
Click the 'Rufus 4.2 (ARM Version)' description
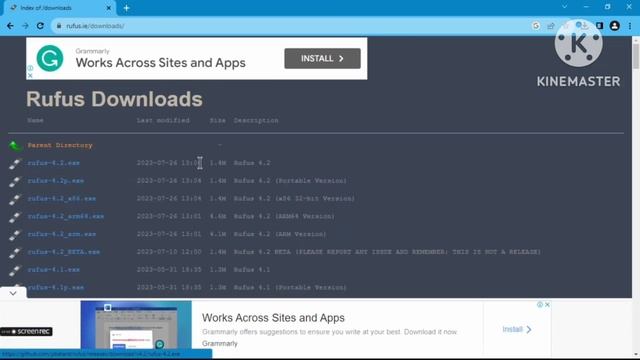pos(280,234)
